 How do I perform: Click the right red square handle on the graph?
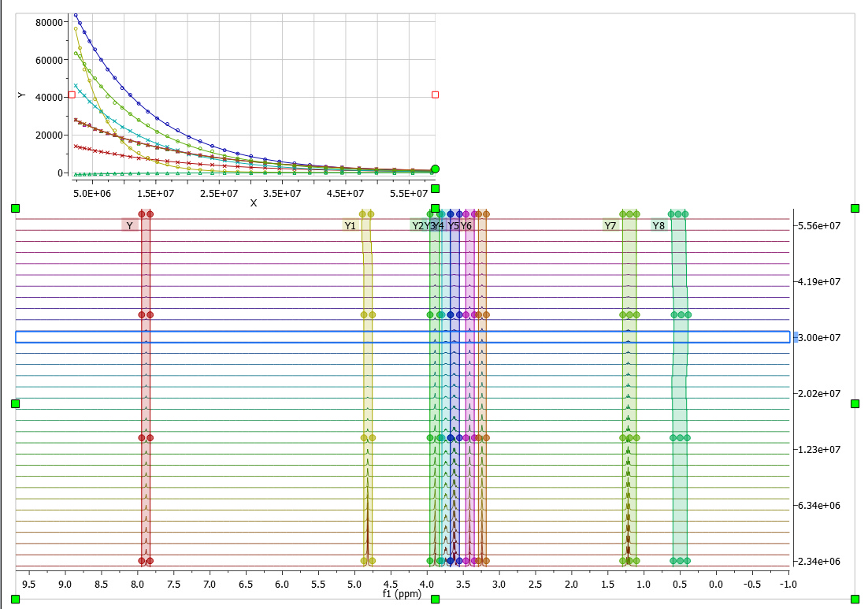click(x=435, y=95)
